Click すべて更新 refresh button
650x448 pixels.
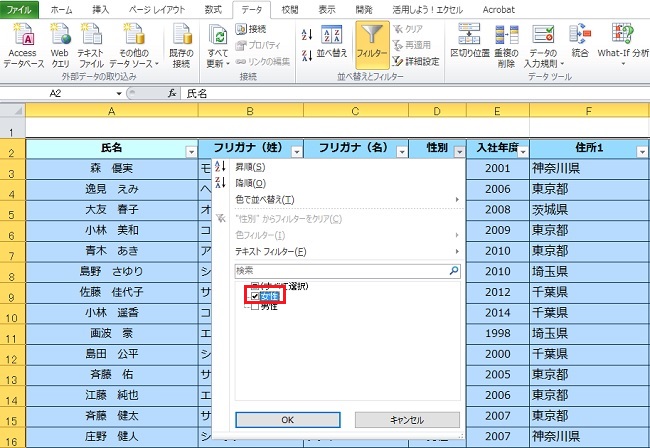click(x=218, y=45)
